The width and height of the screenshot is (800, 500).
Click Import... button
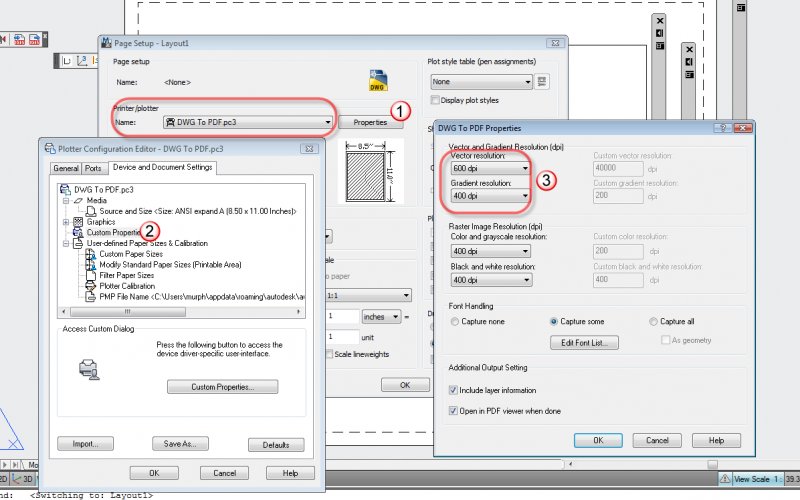(85, 444)
